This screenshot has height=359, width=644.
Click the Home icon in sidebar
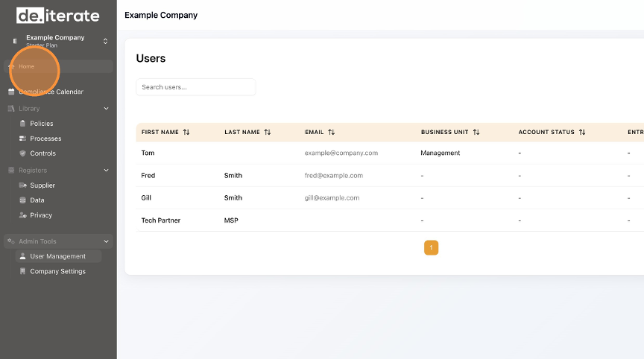point(11,66)
